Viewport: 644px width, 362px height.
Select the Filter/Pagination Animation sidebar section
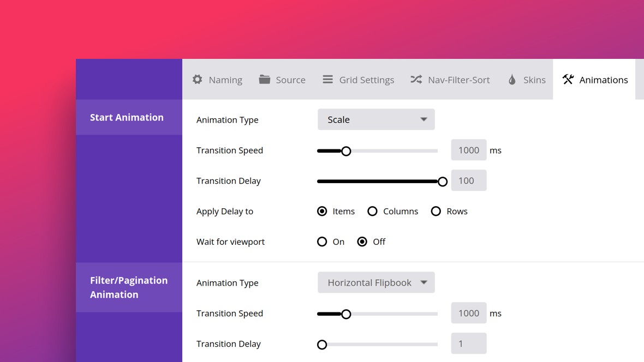tap(129, 287)
